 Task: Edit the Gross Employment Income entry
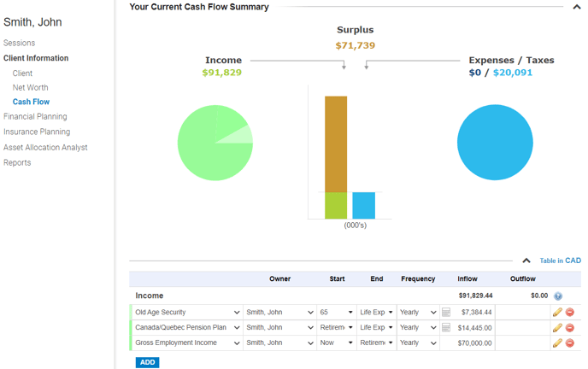557,343
